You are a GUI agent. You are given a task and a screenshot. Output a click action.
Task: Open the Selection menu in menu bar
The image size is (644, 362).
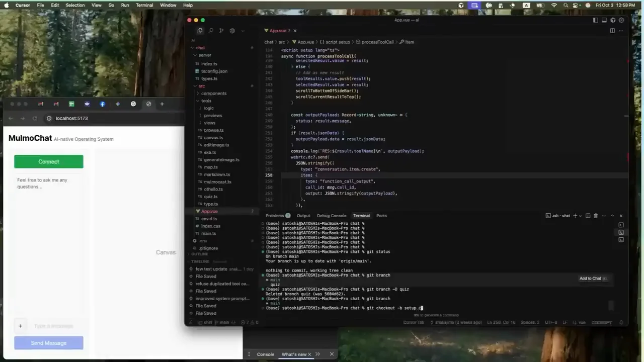click(75, 5)
